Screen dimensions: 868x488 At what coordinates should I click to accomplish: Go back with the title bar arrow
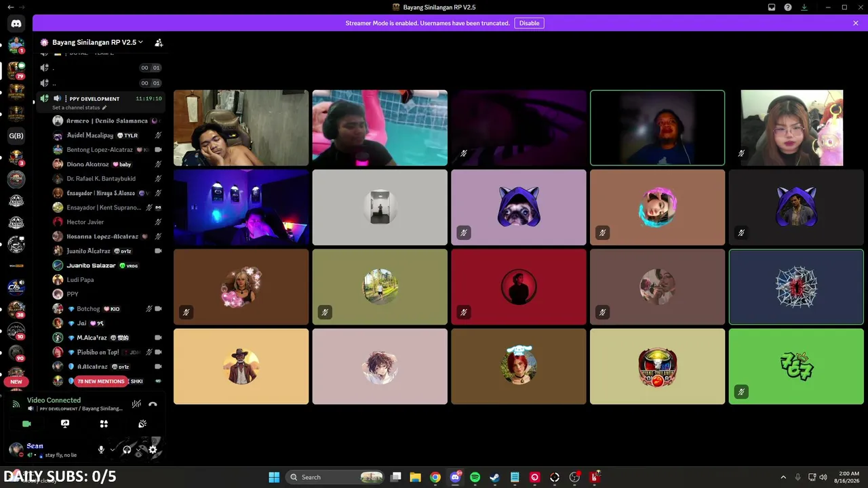(10, 7)
